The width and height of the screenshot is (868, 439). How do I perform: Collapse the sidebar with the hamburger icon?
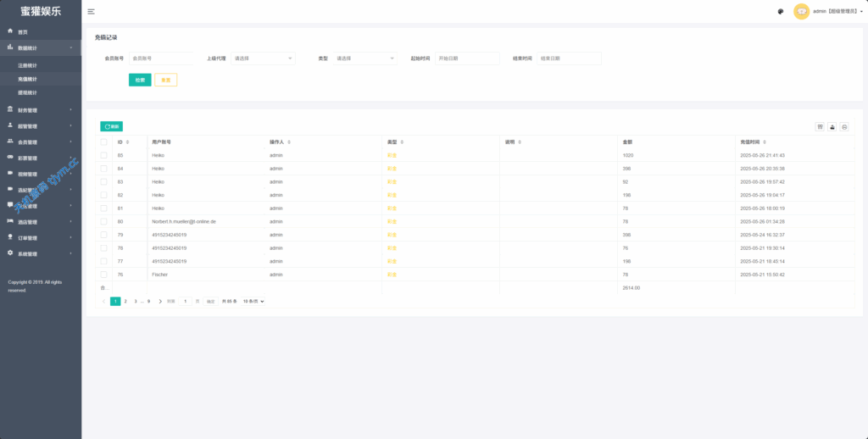(92, 12)
